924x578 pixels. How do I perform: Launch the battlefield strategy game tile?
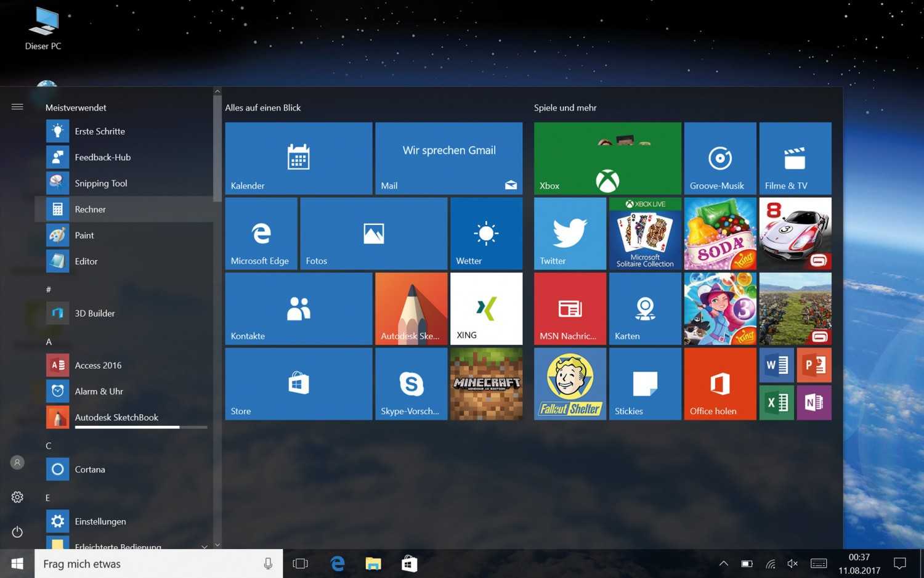coord(795,309)
